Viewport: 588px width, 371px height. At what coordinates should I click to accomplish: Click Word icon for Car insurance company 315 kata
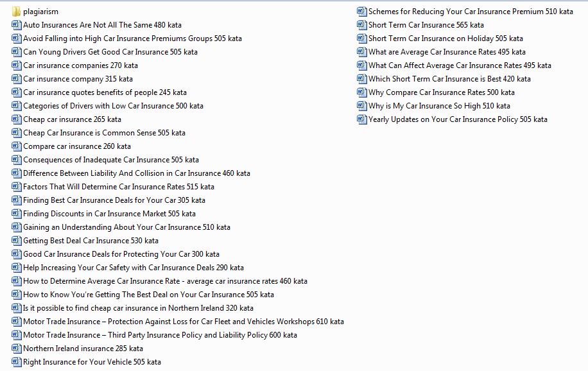click(16, 79)
